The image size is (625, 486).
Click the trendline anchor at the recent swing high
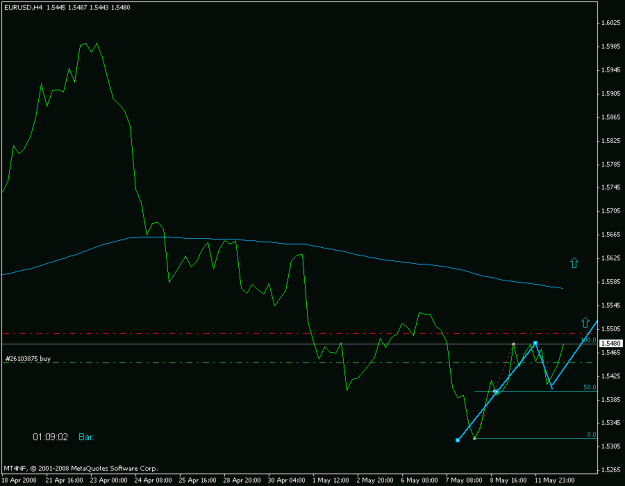coord(535,343)
